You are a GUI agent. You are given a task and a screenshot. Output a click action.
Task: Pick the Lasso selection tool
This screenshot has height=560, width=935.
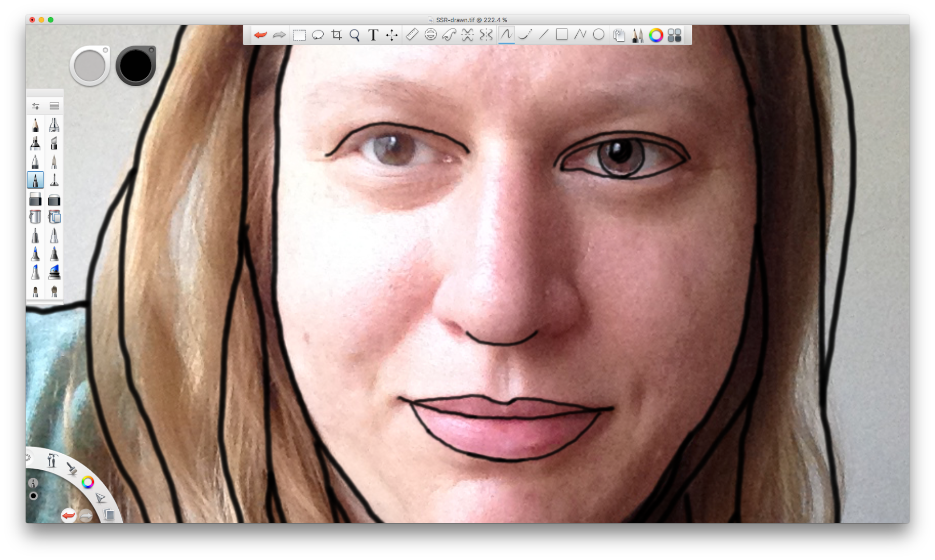pyautogui.click(x=318, y=35)
